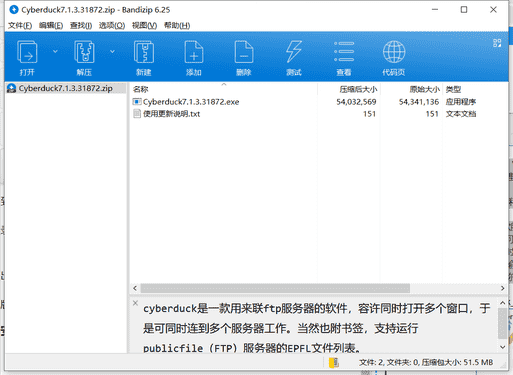Minimize the Bandizip window

point(435,10)
